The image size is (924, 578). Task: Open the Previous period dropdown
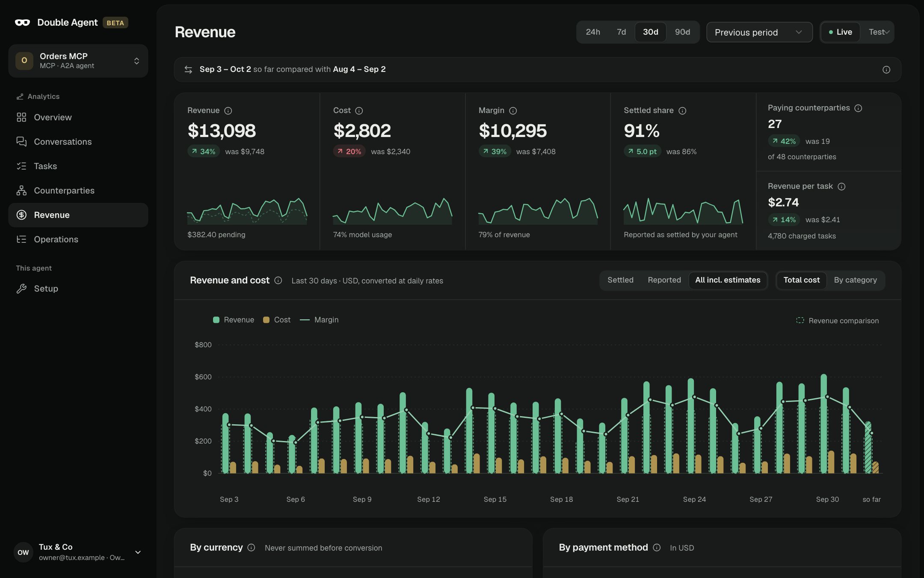(x=759, y=32)
